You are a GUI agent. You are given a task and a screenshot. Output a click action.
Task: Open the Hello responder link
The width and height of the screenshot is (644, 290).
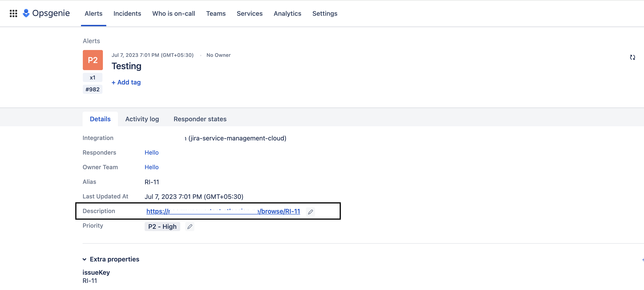coord(151,153)
